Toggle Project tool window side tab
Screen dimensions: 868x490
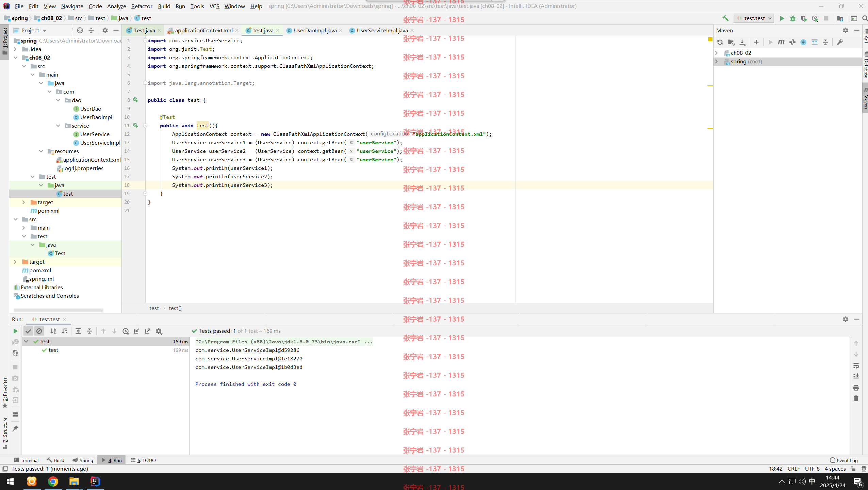(x=5, y=42)
